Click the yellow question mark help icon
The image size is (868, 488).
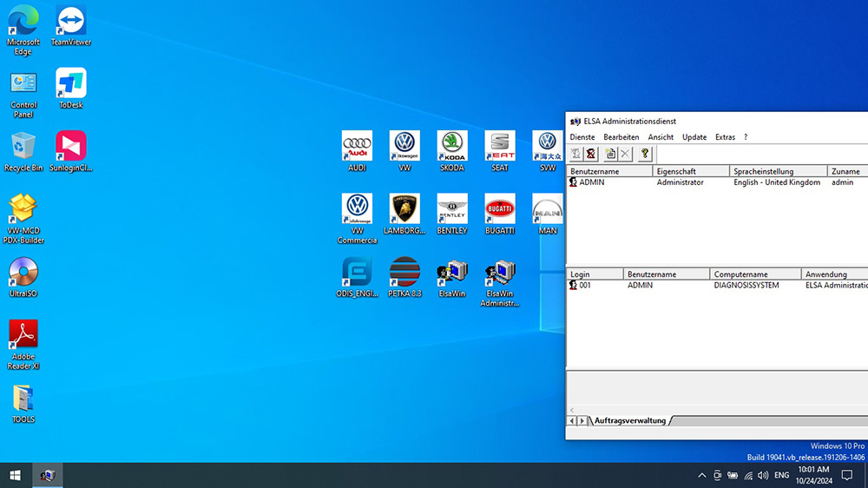[x=644, y=154]
